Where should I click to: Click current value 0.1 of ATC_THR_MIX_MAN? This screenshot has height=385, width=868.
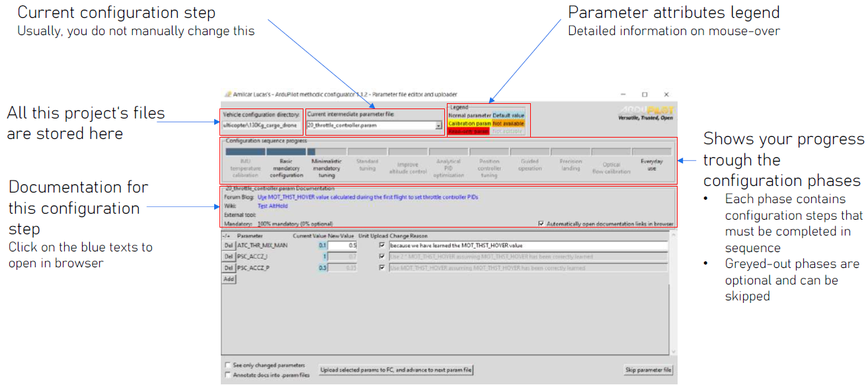coord(323,245)
